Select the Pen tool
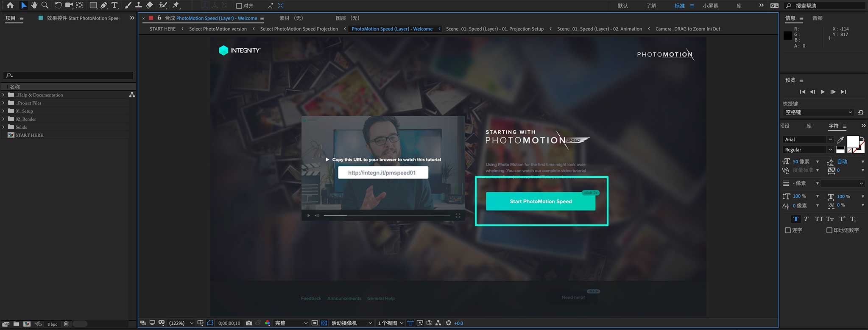 pyautogui.click(x=104, y=6)
